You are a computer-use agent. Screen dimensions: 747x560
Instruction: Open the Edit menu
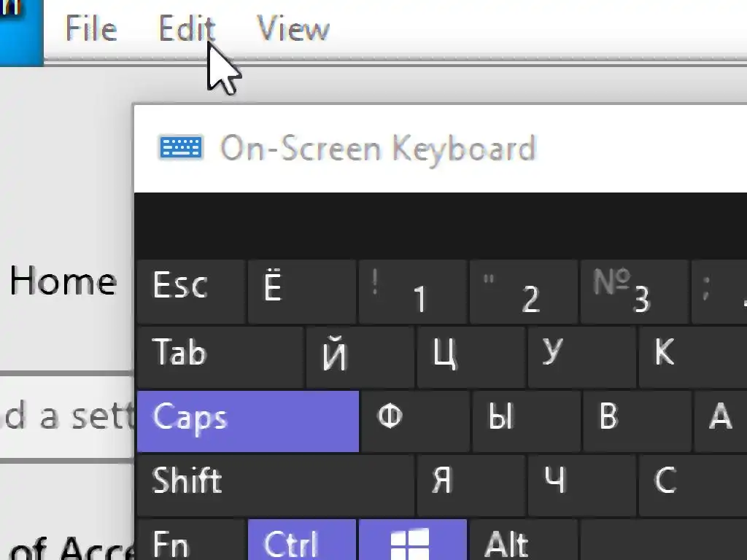click(x=186, y=29)
